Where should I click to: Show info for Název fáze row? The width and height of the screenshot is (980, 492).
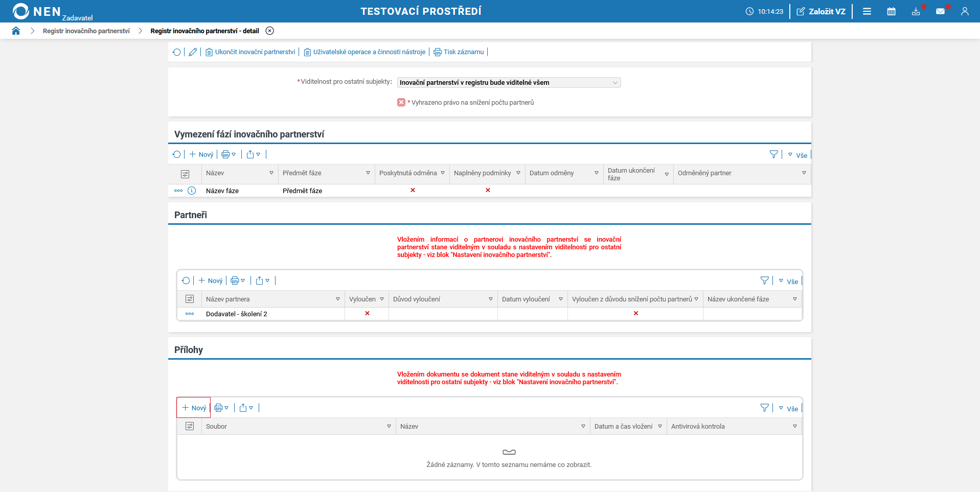coord(192,191)
